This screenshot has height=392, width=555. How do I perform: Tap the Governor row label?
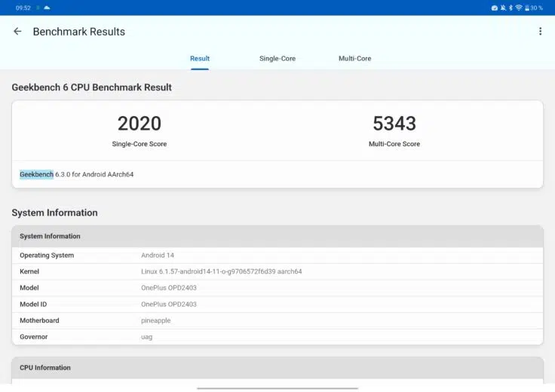point(34,337)
